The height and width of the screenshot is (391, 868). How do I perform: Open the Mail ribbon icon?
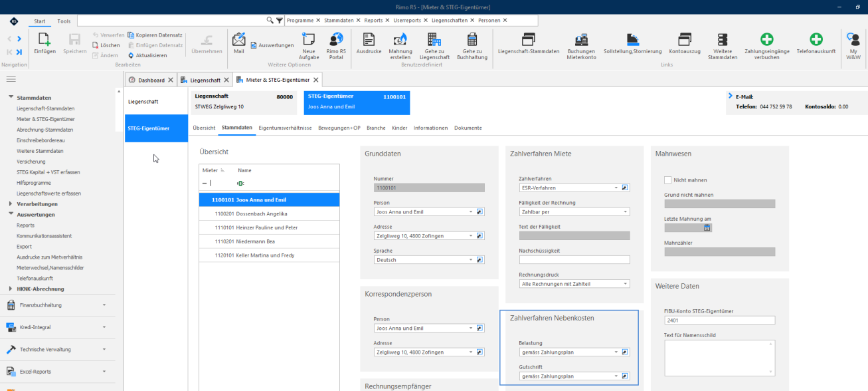point(239,39)
